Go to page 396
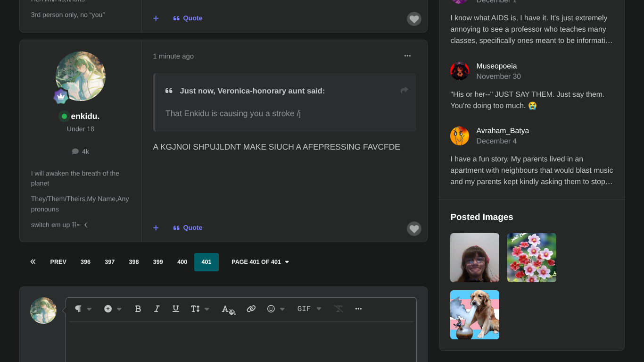Screen dimensions: 644x362 pos(85,262)
